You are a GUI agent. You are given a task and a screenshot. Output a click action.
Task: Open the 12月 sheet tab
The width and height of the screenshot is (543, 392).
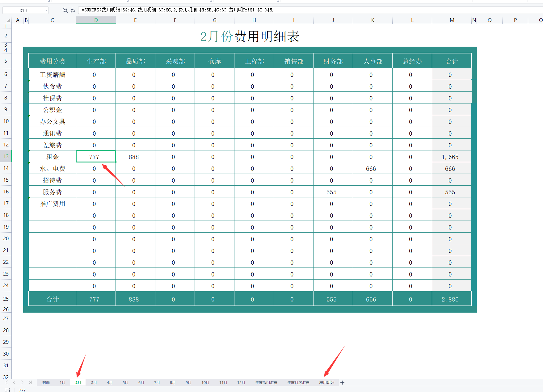point(241,382)
